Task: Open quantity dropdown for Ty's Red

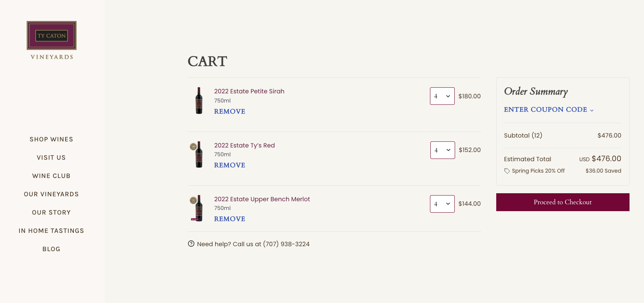Action: (x=443, y=150)
